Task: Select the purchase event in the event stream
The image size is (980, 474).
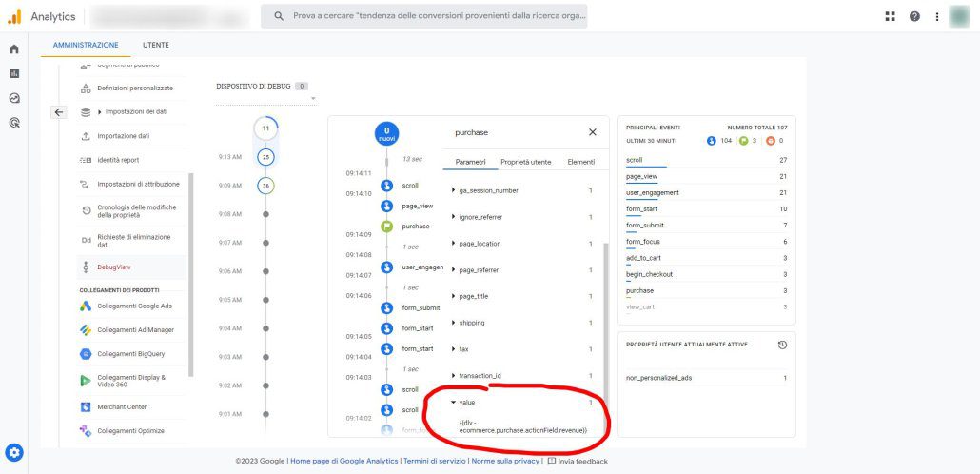Action: pos(416,227)
